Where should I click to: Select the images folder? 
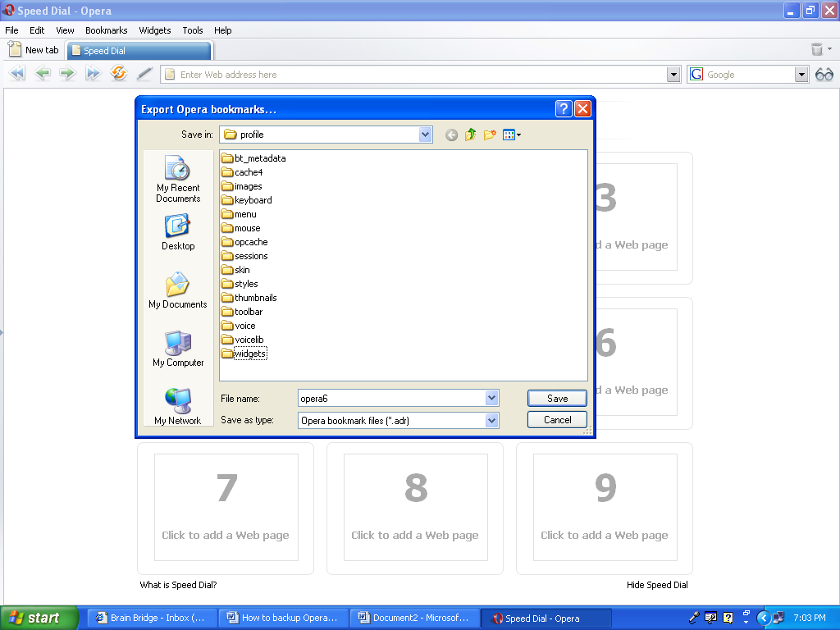click(x=242, y=186)
